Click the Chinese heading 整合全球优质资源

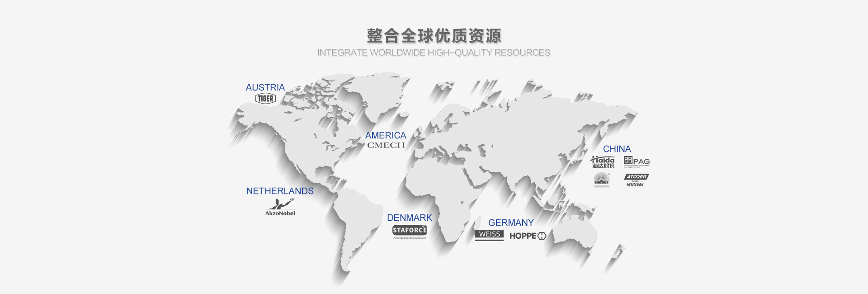(434, 36)
